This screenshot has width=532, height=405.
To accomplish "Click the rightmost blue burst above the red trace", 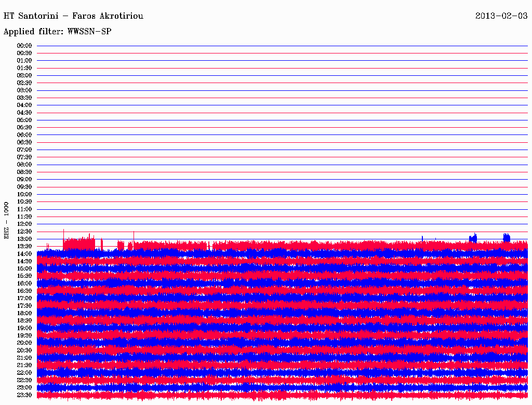I will 507,237.
